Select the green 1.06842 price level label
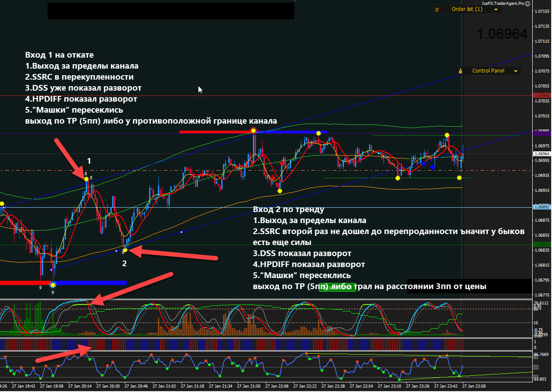 pyautogui.click(x=541, y=244)
